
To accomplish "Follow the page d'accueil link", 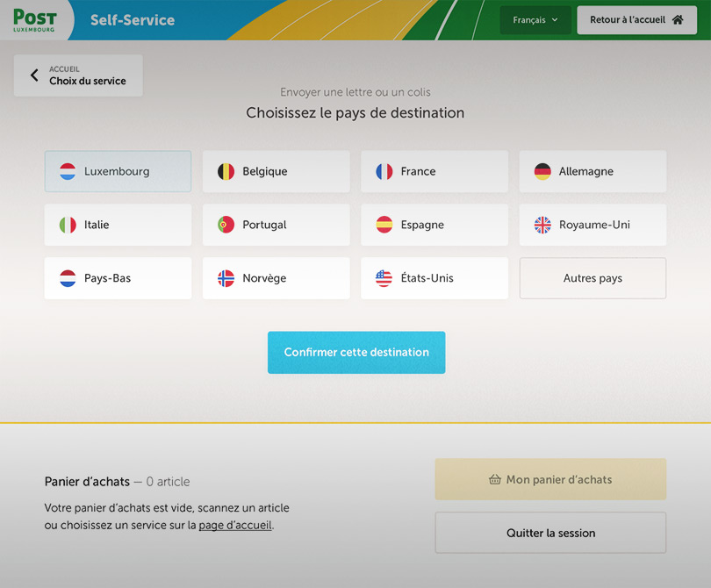I will [x=235, y=525].
